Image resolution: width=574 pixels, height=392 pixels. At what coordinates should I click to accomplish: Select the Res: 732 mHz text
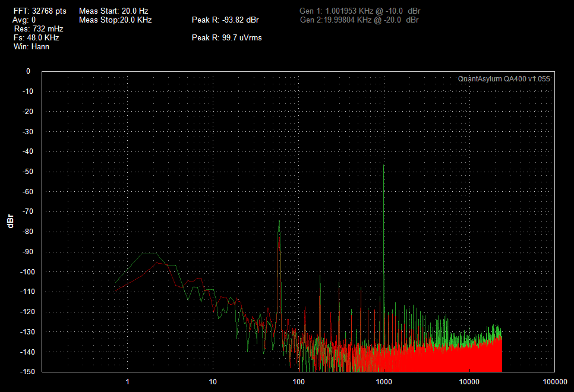tap(39, 29)
